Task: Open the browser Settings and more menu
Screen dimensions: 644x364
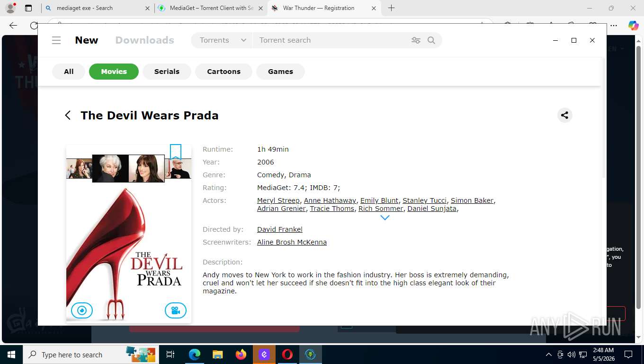Action: pos(614,26)
